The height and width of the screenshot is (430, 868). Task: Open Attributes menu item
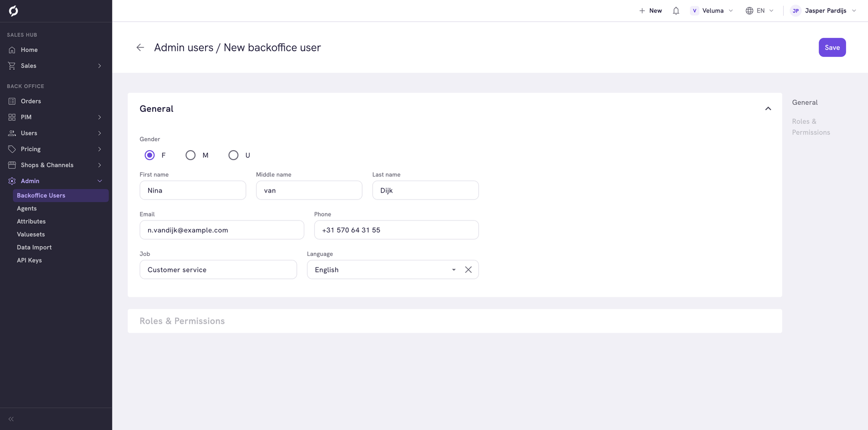point(31,221)
